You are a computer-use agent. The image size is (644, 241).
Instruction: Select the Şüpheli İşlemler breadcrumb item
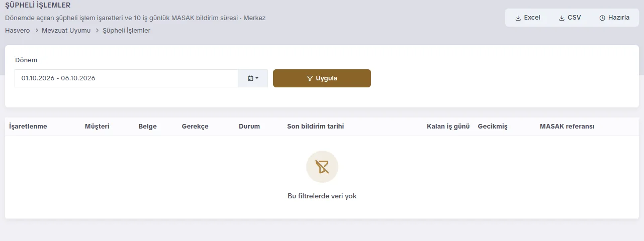126,31
